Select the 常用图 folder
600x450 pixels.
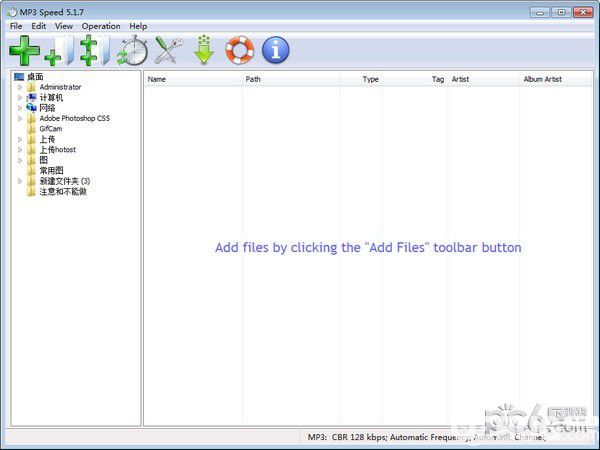coord(51,171)
